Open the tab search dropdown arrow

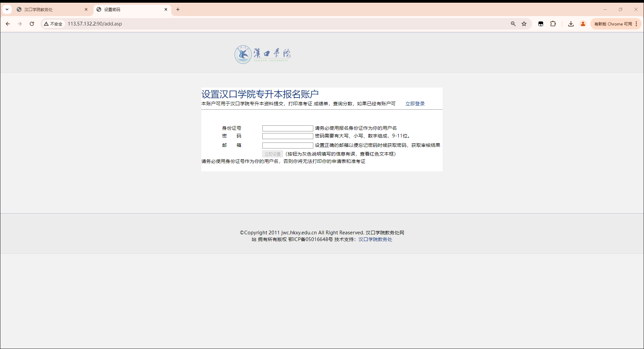coord(7,9)
